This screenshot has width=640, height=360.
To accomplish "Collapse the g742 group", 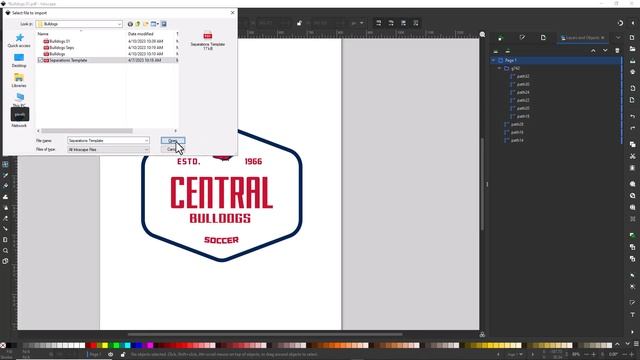I will (500, 69).
